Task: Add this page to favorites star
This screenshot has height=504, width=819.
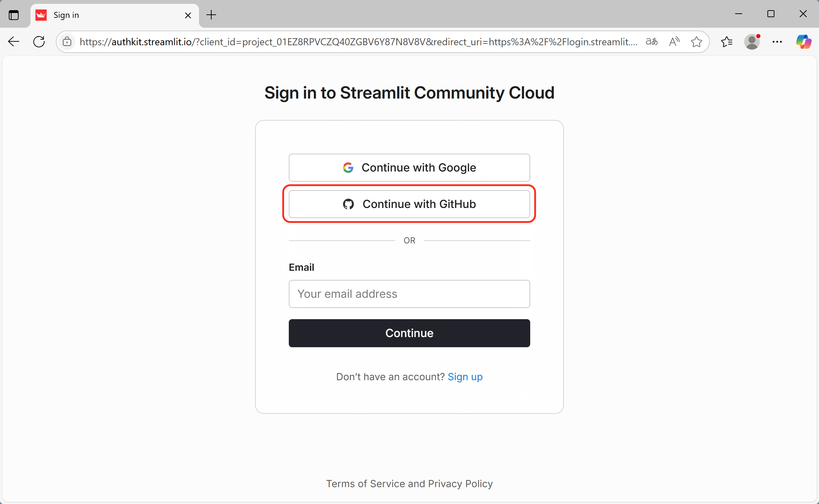Action: pyautogui.click(x=696, y=42)
